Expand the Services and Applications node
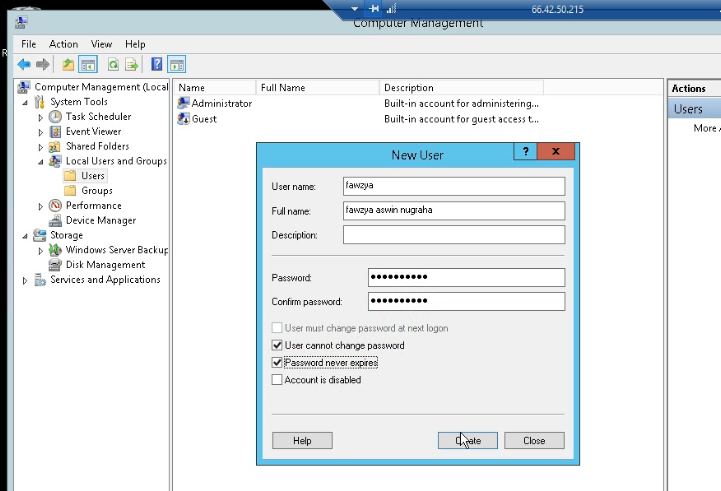The width and height of the screenshot is (721, 491). coord(26,280)
